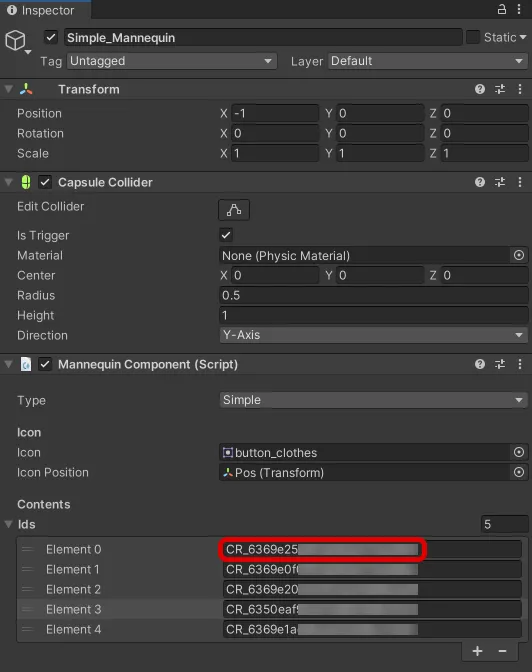532x672 pixels.
Task: Open the Tag dropdown showing Untagged
Action: (x=171, y=61)
